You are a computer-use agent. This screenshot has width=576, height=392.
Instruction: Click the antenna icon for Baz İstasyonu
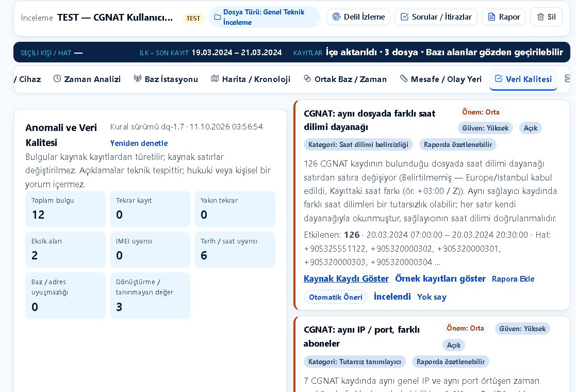pyautogui.click(x=137, y=78)
